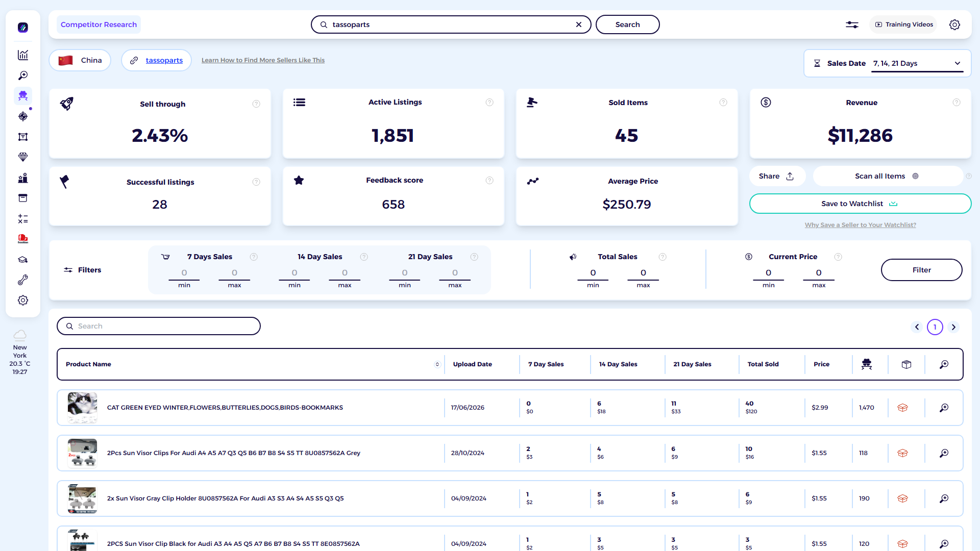The height and width of the screenshot is (551, 980).
Task: Open the app logo at the top of the sidebar
Action: pyautogui.click(x=23, y=28)
